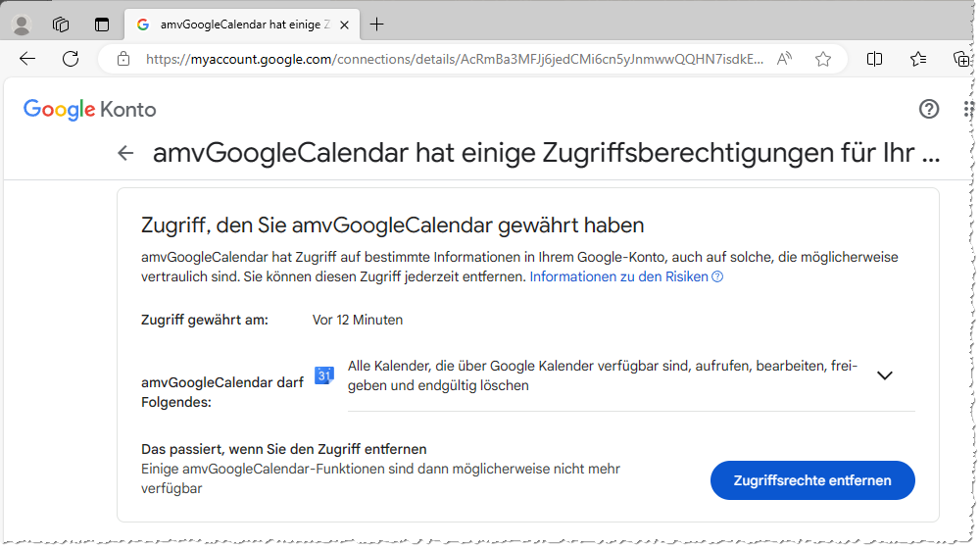Open the Google apps grid icon
Image resolution: width=980 pixels, height=548 pixels.
pyautogui.click(x=968, y=109)
